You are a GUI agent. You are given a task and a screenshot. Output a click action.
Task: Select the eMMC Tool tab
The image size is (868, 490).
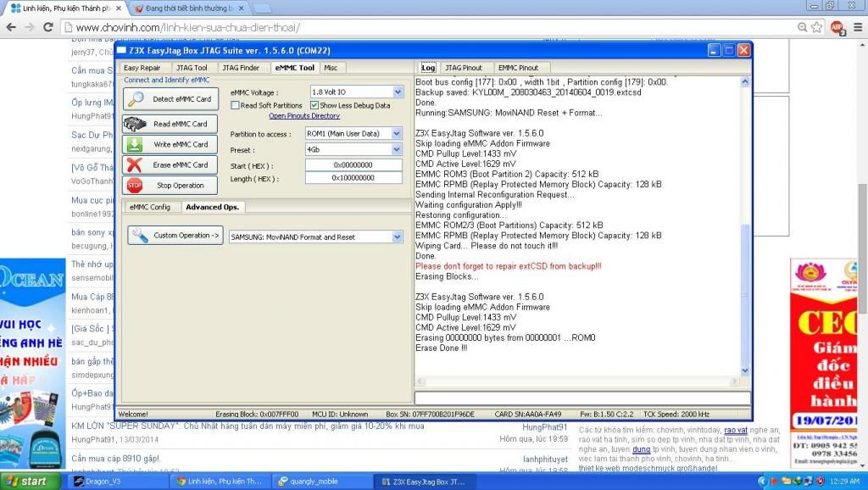pos(295,68)
